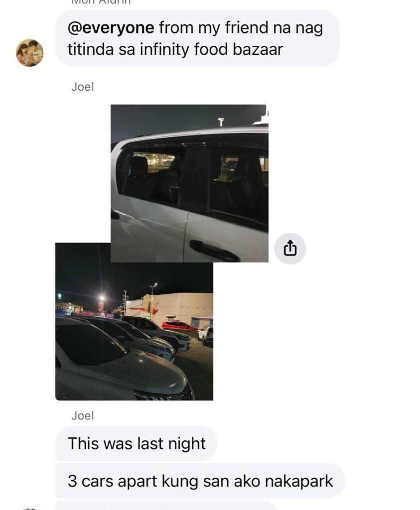Tap the @everyone mention
420x510 pixels.
111,28
